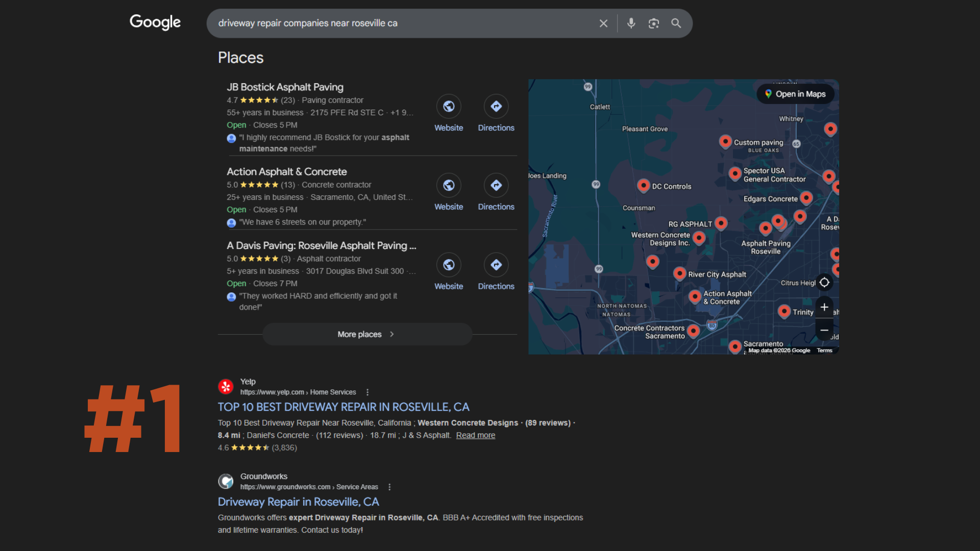Click Open in Maps button
This screenshot has width=980, height=551.
coord(795,94)
